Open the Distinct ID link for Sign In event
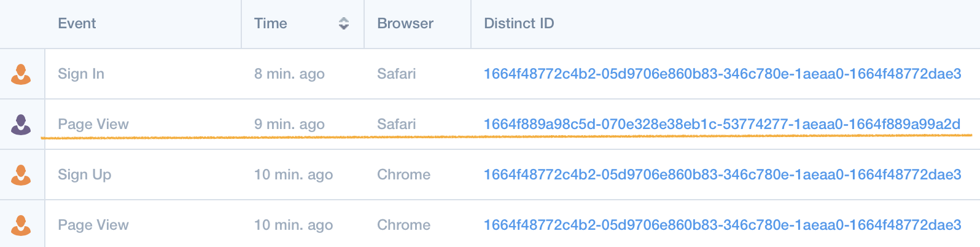Screen dimensions: 980x247 722,74
